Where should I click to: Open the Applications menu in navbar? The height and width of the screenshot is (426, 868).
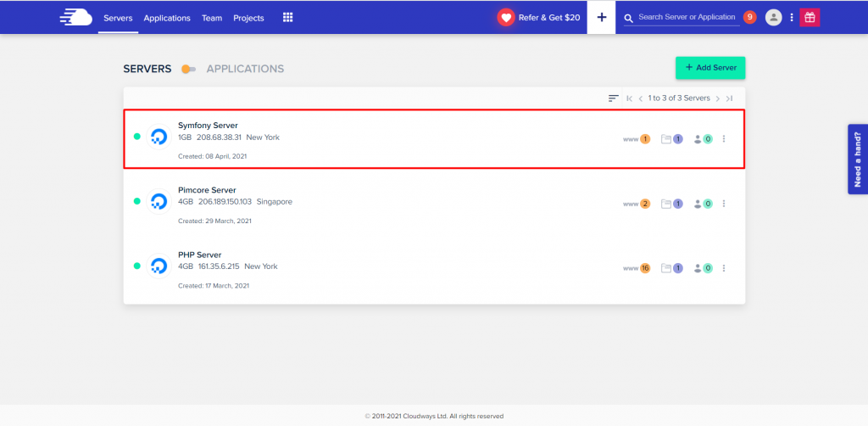pyautogui.click(x=167, y=18)
